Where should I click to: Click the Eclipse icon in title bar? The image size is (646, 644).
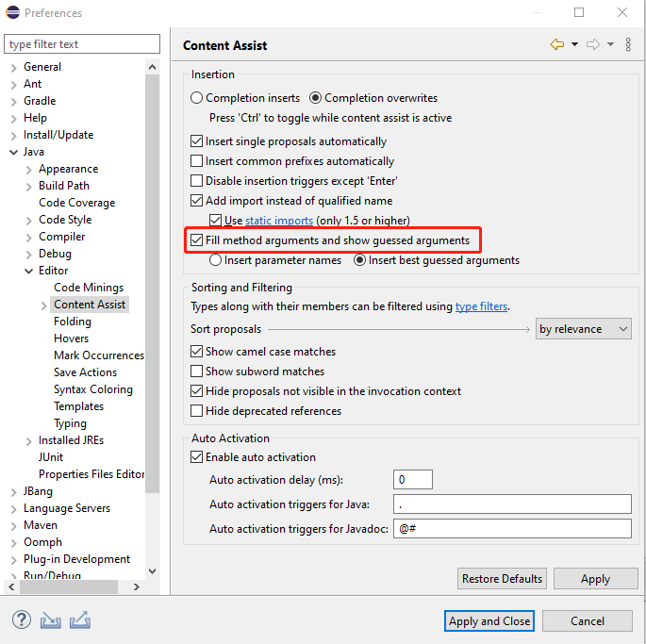13,12
